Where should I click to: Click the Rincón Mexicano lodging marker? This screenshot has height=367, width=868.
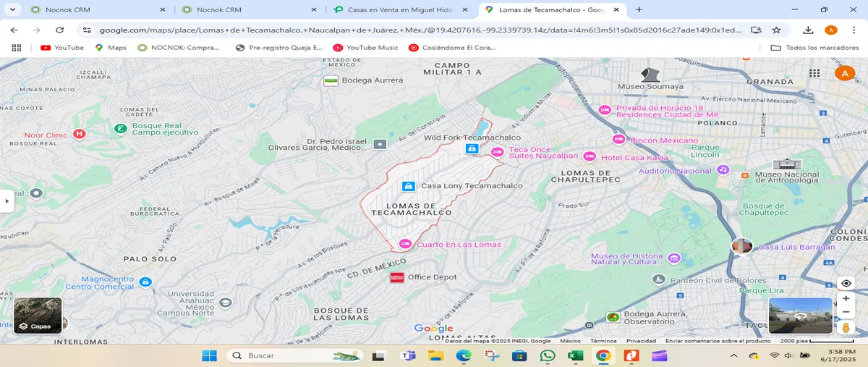tap(618, 139)
